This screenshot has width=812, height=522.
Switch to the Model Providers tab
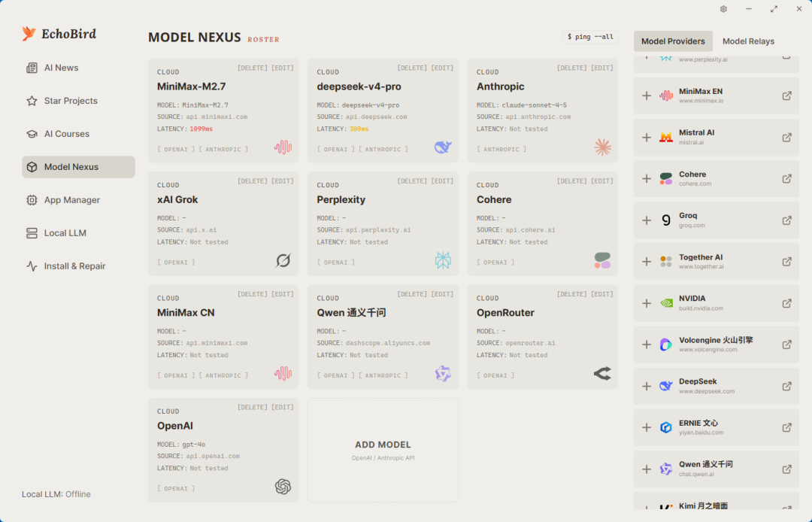pyautogui.click(x=673, y=41)
